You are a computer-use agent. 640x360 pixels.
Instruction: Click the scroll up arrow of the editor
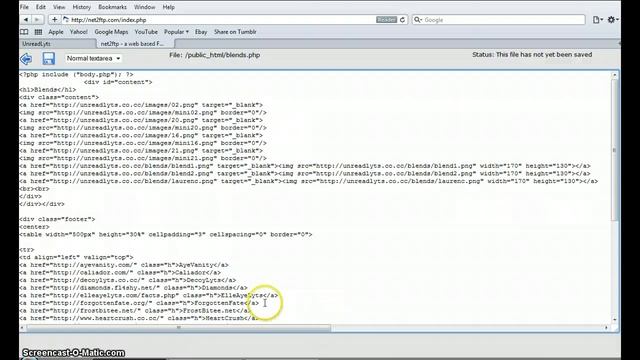[x=615, y=75]
